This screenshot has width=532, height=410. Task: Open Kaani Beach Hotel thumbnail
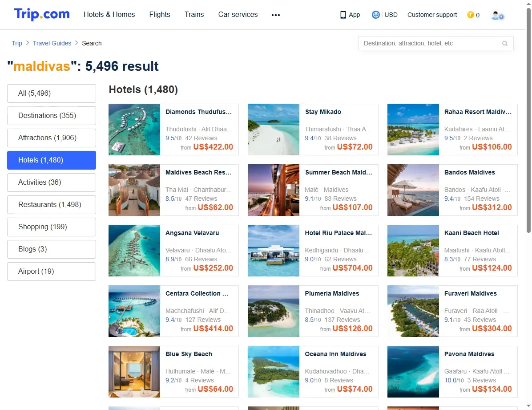(x=413, y=250)
